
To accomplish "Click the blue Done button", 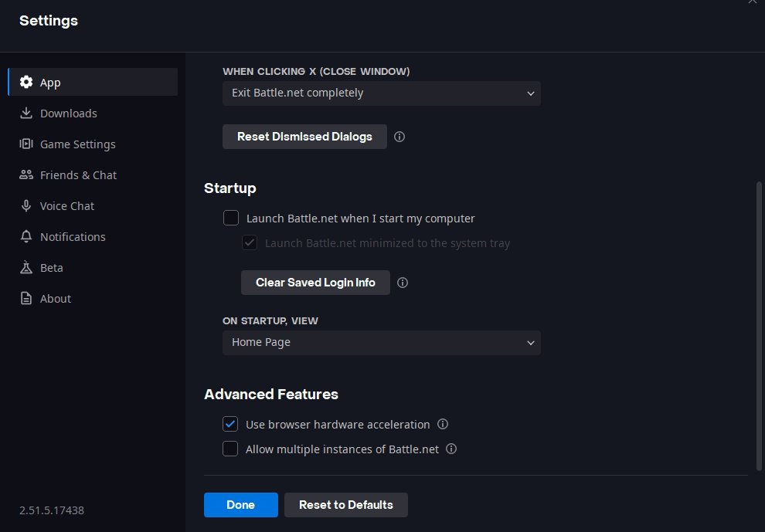I will click(241, 505).
